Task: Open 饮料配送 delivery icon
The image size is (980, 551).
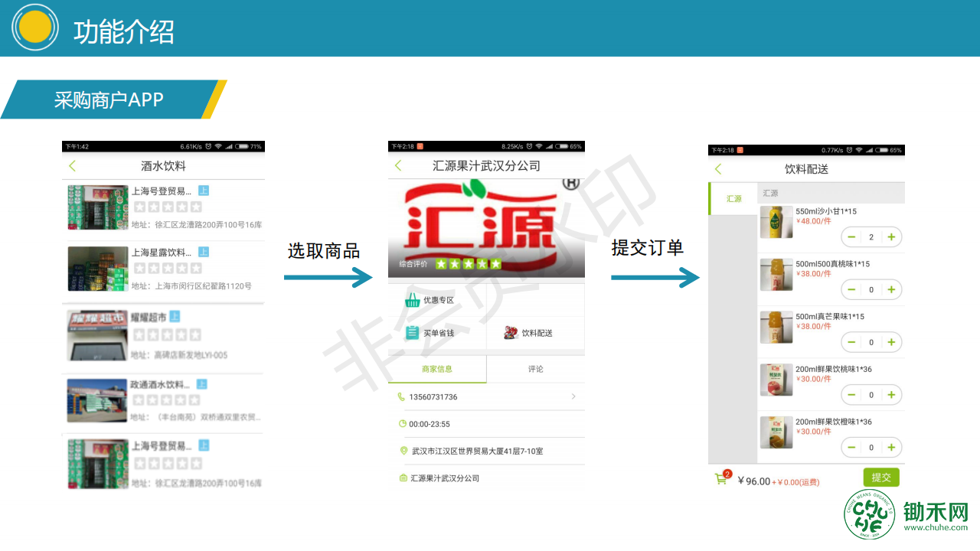Action: click(x=511, y=333)
